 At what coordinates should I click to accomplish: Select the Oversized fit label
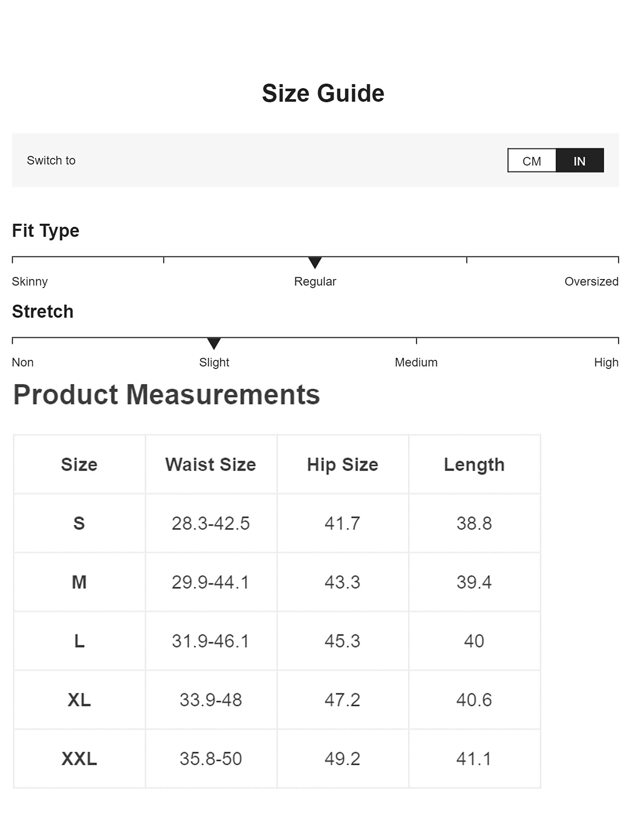591,281
